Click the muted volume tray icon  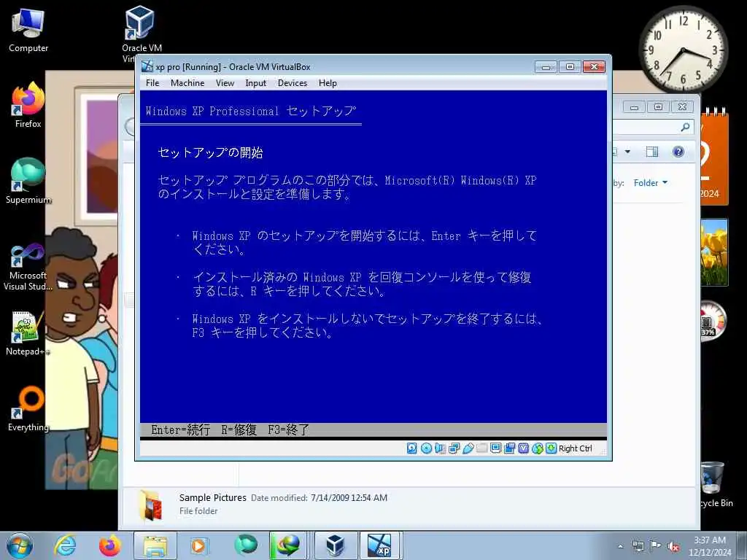pos(673,547)
